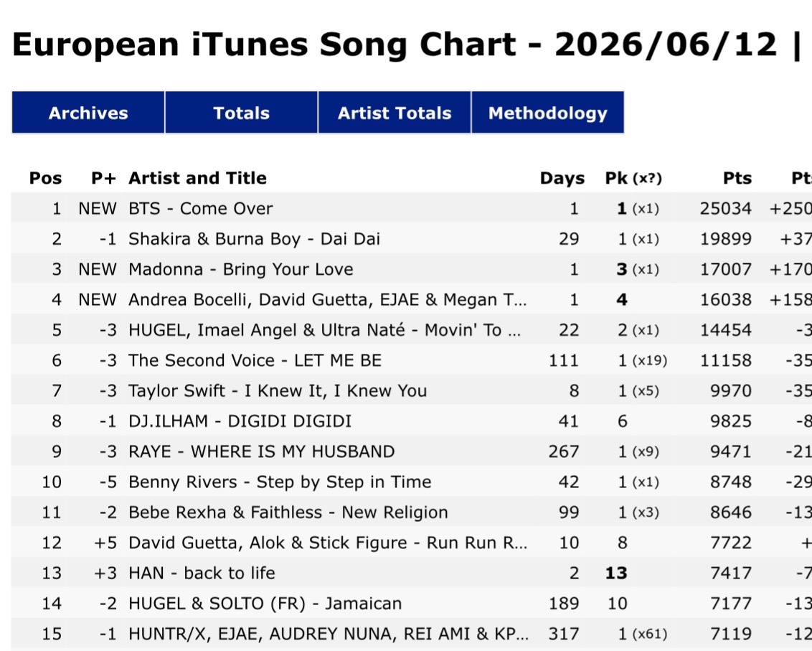Click the Days column header

(562, 178)
